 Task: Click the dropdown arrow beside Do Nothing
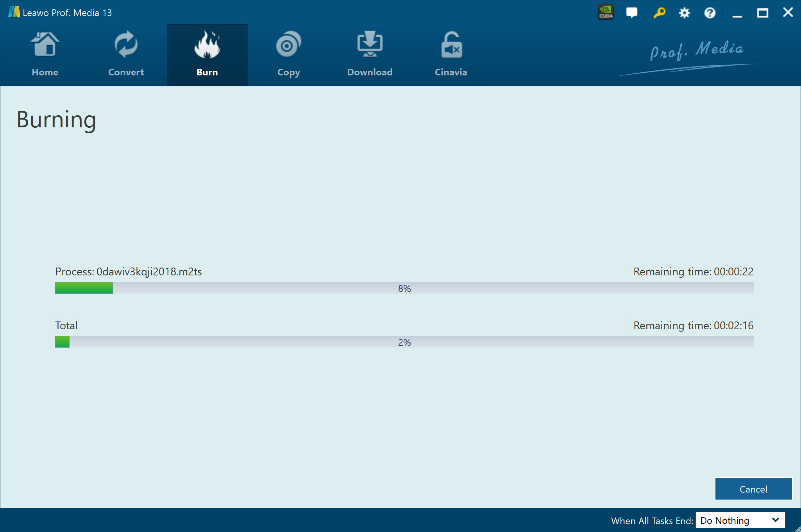(x=776, y=520)
